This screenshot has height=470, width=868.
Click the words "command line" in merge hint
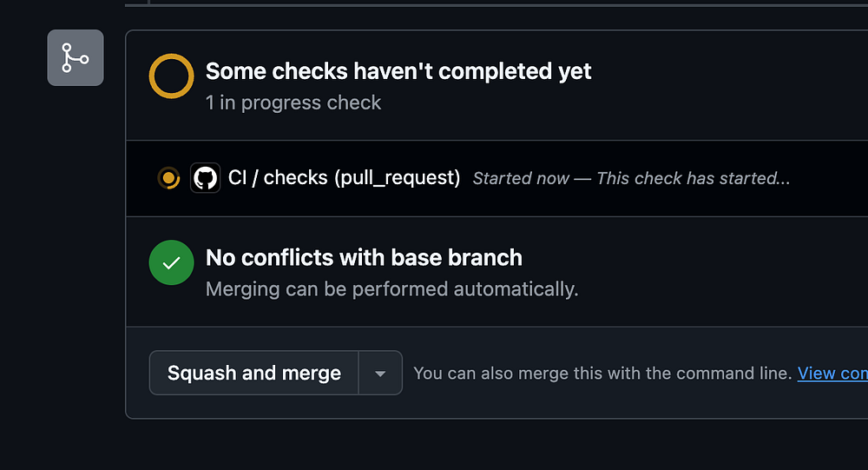(x=740, y=374)
